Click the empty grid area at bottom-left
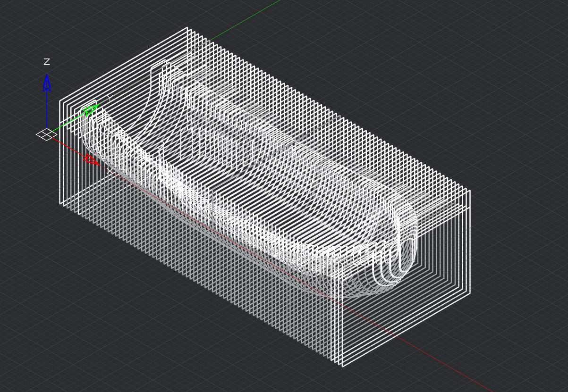Image resolution: width=568 pixels, height=392 pixels. 71,330
